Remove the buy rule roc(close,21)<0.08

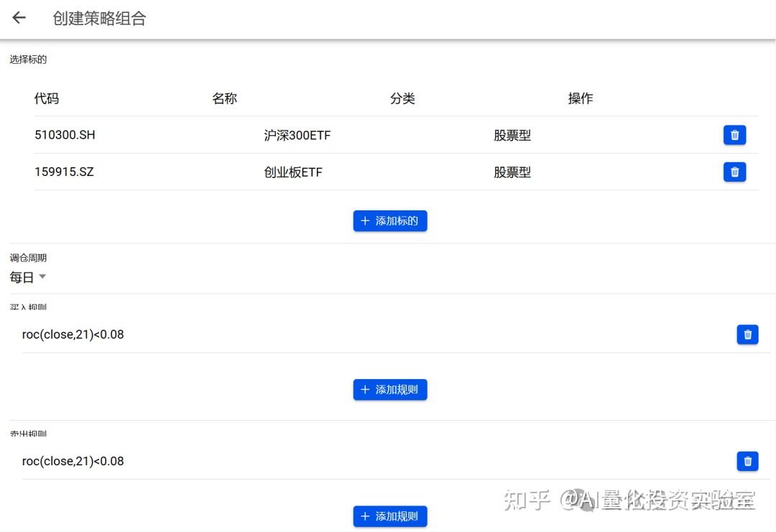tap(747, 334)
